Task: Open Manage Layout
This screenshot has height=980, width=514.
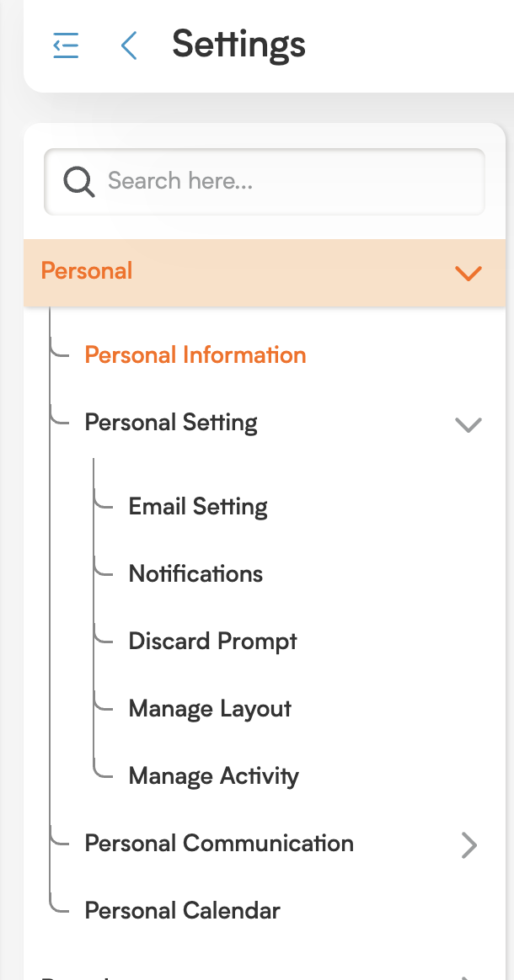Action: pyautogui.click(x=210, y=709)
